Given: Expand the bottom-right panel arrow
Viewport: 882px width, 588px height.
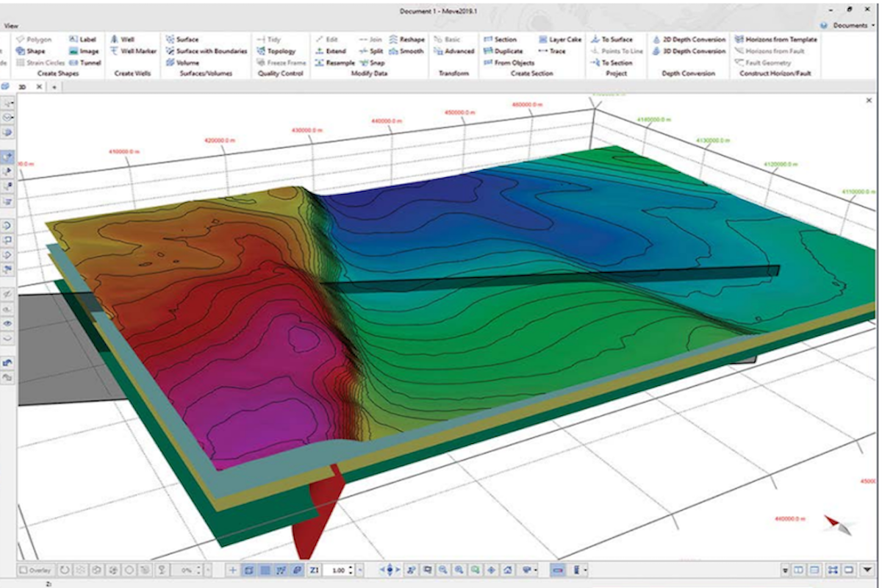Looking at the screenshot, I should click(867, 570).
